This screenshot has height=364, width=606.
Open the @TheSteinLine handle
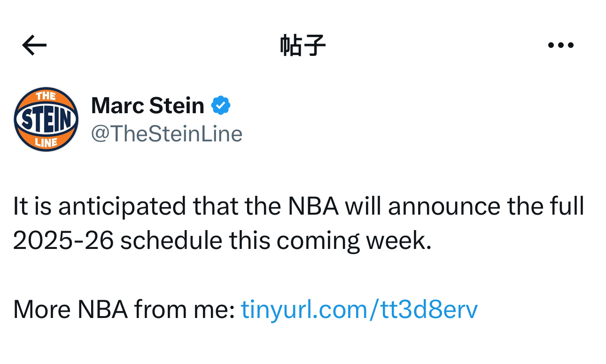[167, 134]
